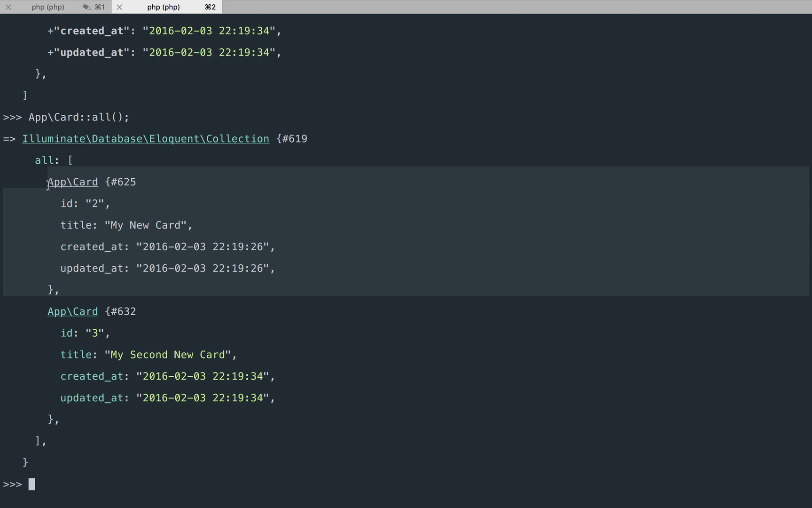Open the Illuminate\Database\Eloquent\Collection link
The height and width of the screenshot is (508, 812).
146,139
